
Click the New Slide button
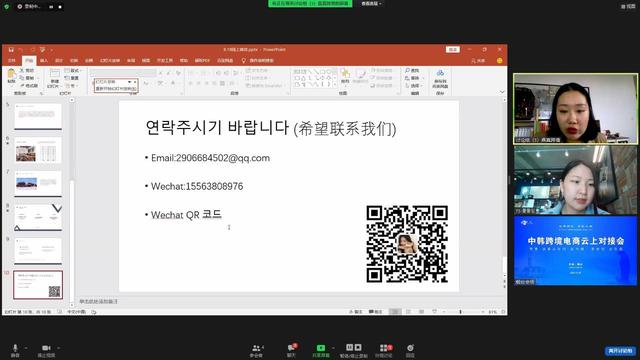[x=54, y=78]
